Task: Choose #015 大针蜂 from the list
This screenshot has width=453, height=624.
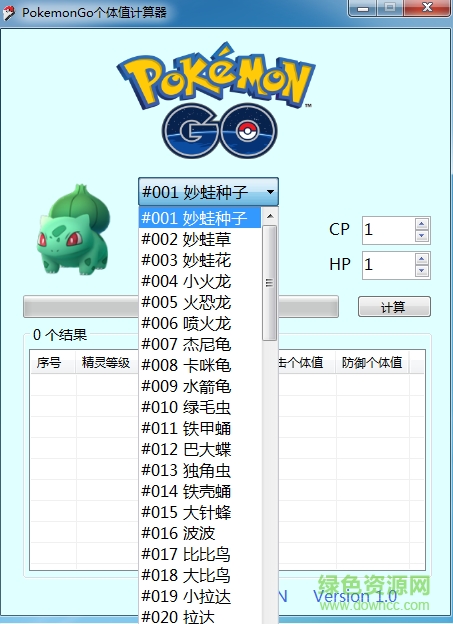Action: [x=200, y=512]
